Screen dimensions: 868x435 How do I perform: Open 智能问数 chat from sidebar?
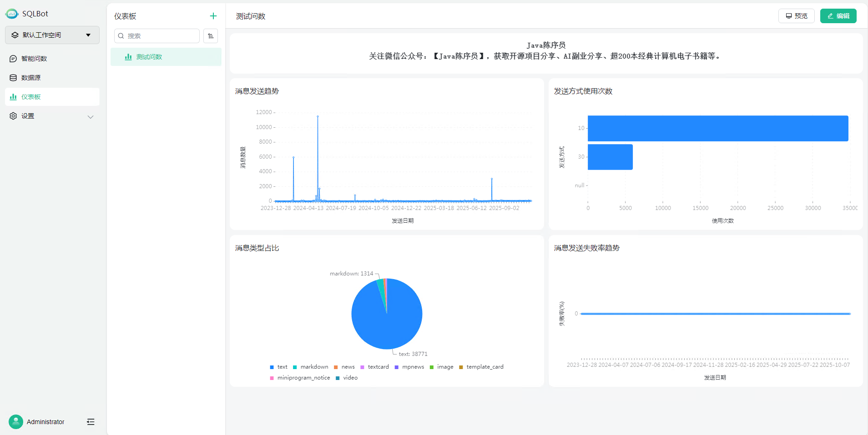point(34,59)
